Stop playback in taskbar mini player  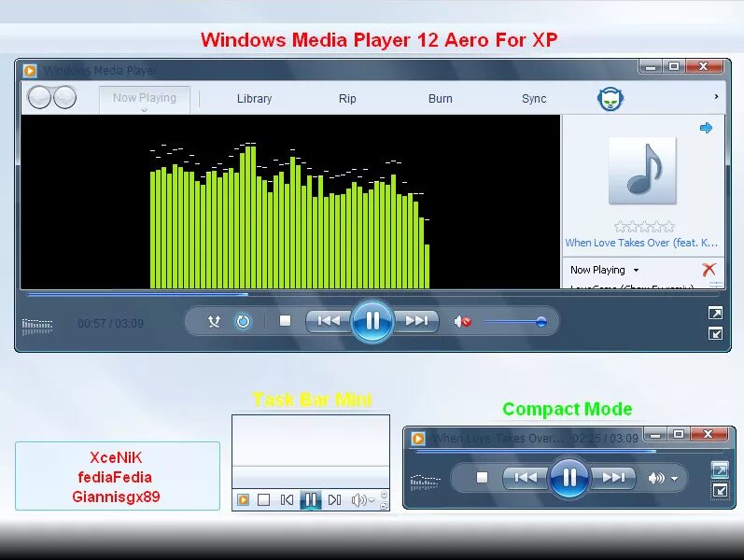pos(263,499)
